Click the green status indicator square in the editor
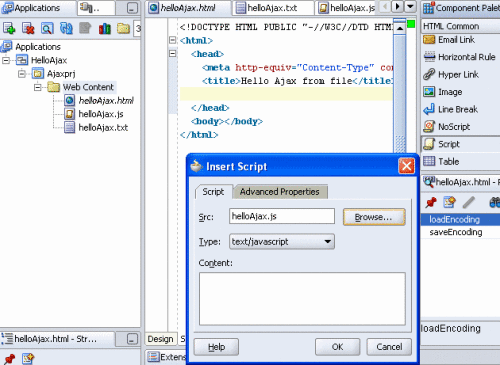This screenshot has width=500, height=365. point(411,24)
